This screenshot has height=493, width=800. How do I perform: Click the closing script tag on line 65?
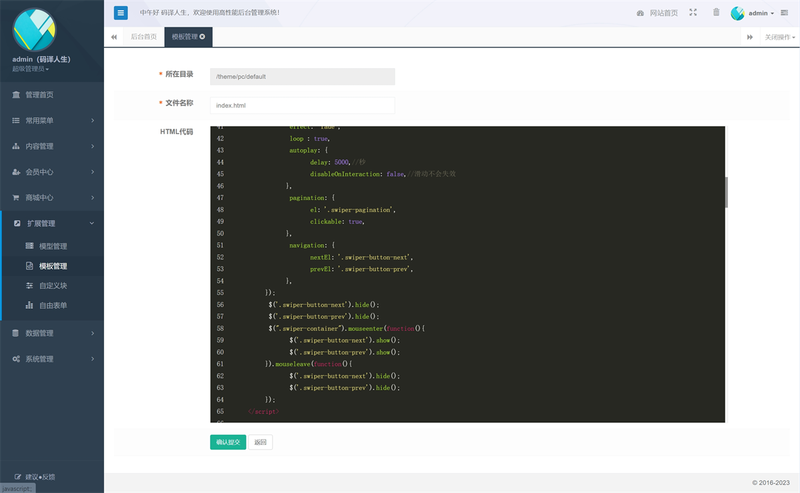pos(263,411)
